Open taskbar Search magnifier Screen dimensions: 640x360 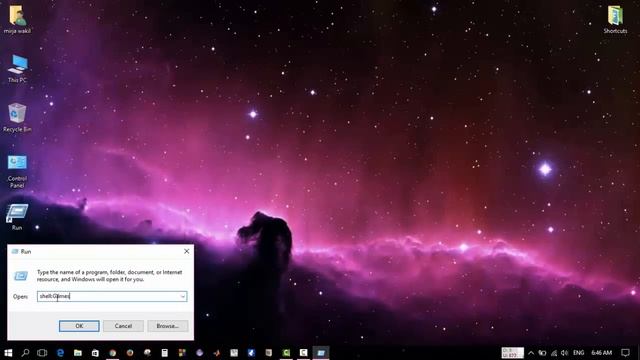click(x=25, y=353)
